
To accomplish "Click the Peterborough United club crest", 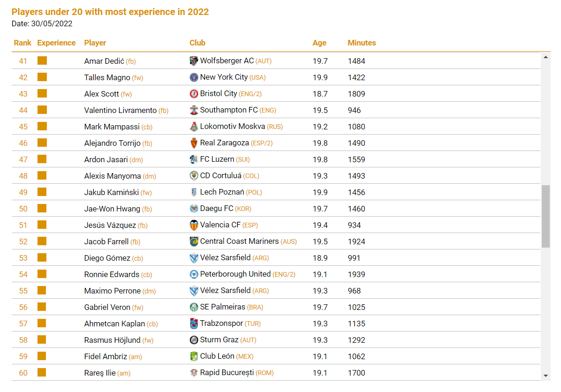I will (194, 274).
